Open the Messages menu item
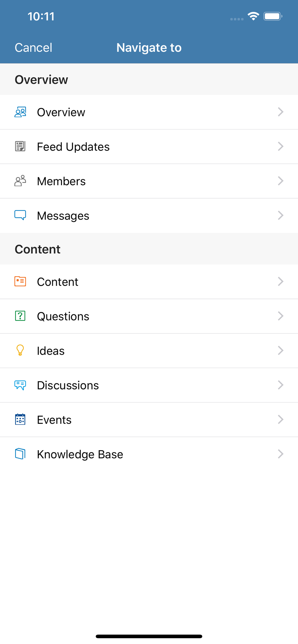Image resolution: width=298 pixels, height=644 pixels. pos(63,216)
